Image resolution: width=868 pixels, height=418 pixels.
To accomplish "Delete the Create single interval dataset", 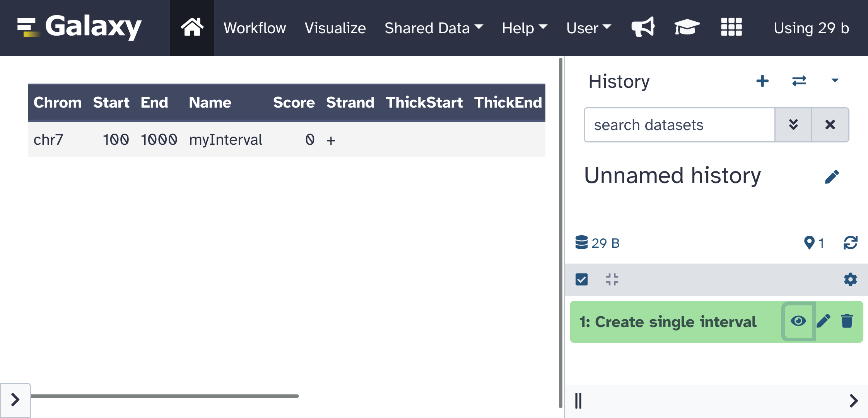I will coord(847,321).
